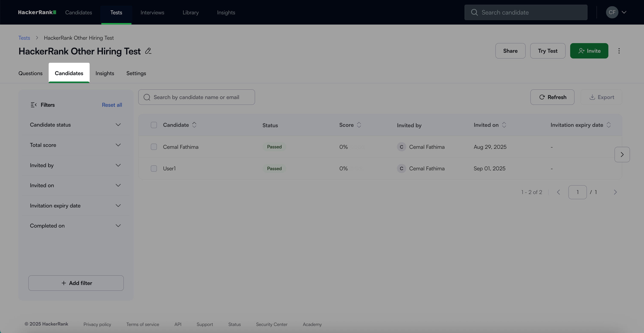644x333 pixels.
Task: Switch to the Questions tab
Action: pyautogui.click(x=31, y=73)
